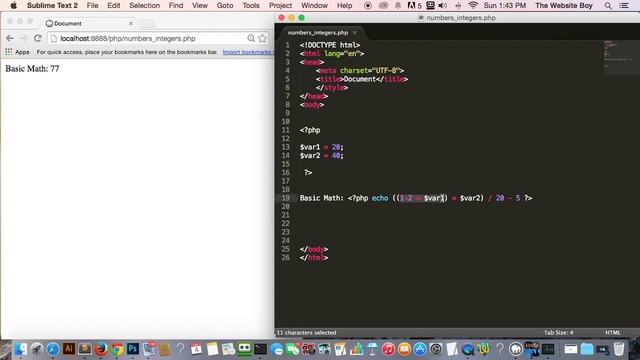Viewport: 640px width, 360px height.
Task: Open the Finder icon in the Dock
Action: pyautogui.click(x=20, y=349)
